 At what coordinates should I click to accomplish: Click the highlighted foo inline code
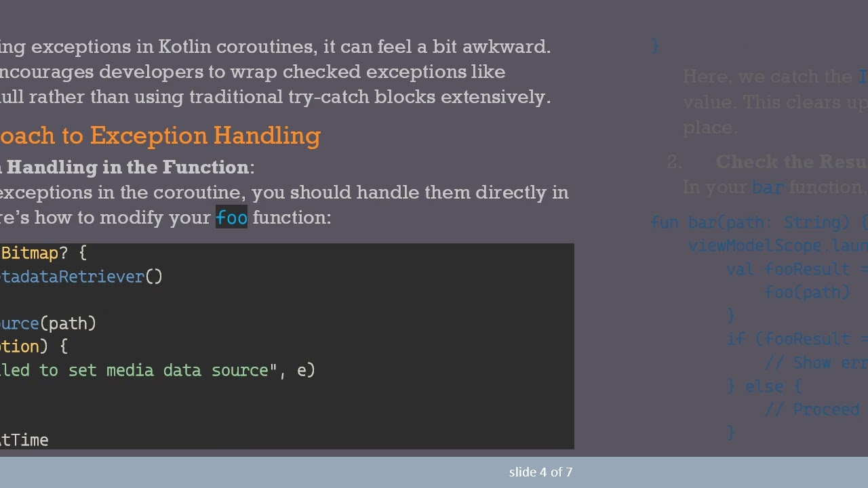point(231,218)
